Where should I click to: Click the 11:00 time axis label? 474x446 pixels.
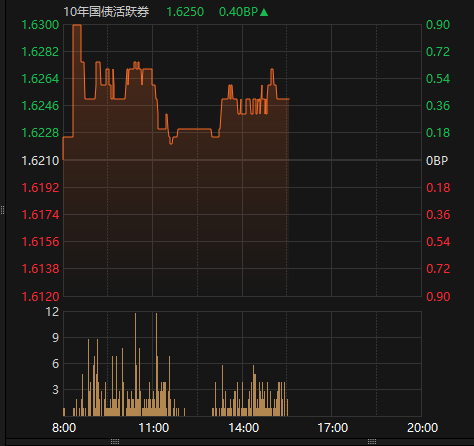tap(154, 428)
